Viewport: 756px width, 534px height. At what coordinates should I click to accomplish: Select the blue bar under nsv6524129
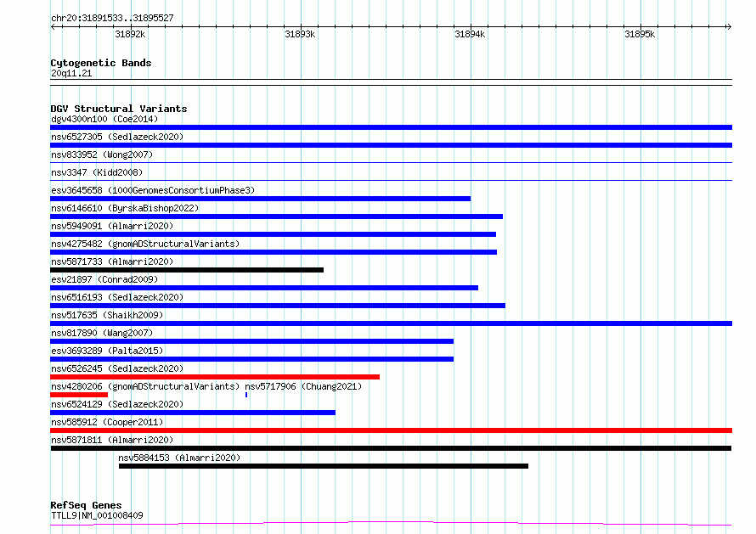point(193,413)
